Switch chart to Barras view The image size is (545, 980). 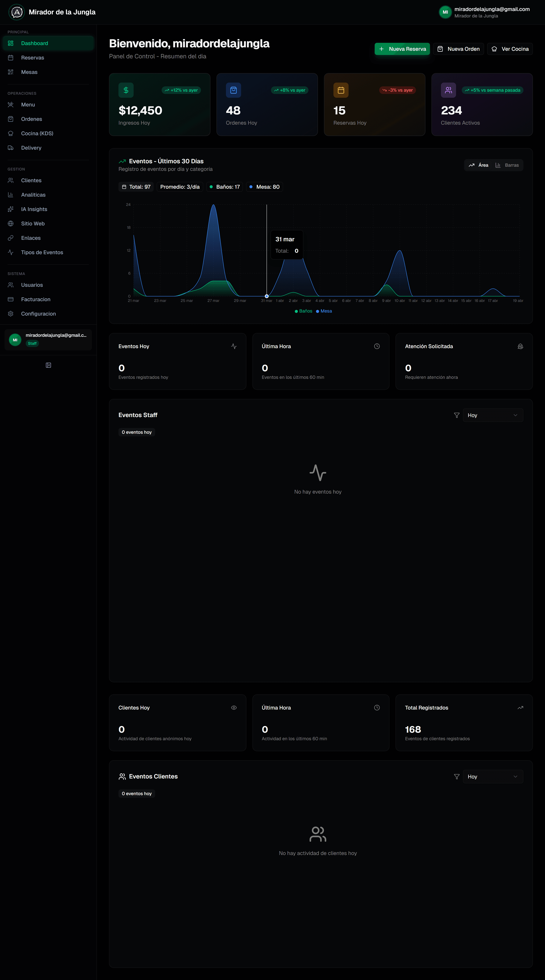[x=507, y=165]
